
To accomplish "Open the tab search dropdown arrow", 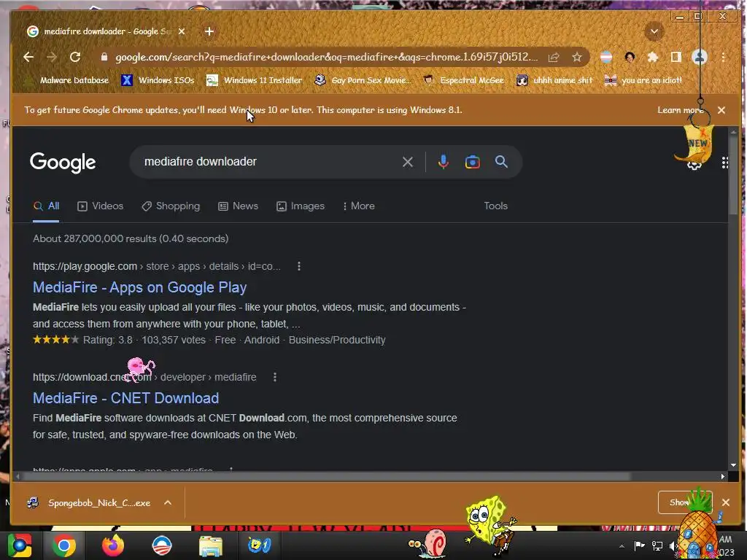I will (x=654, y=32).
